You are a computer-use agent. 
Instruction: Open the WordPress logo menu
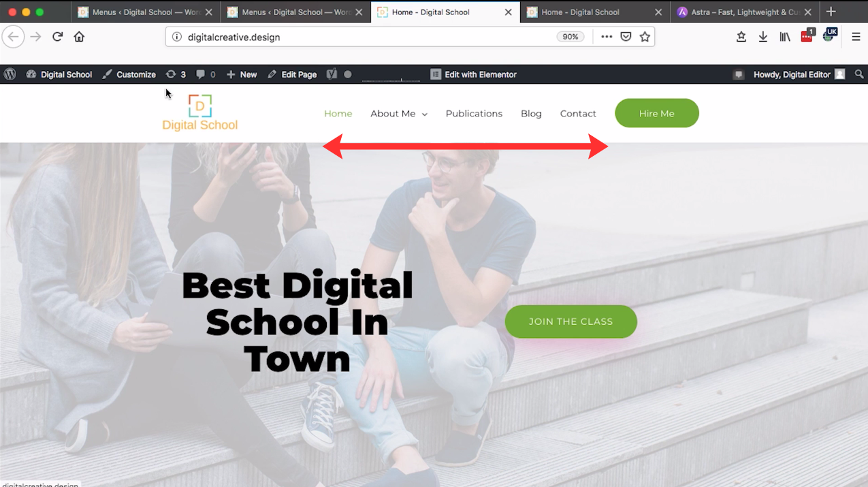(10, 74)
